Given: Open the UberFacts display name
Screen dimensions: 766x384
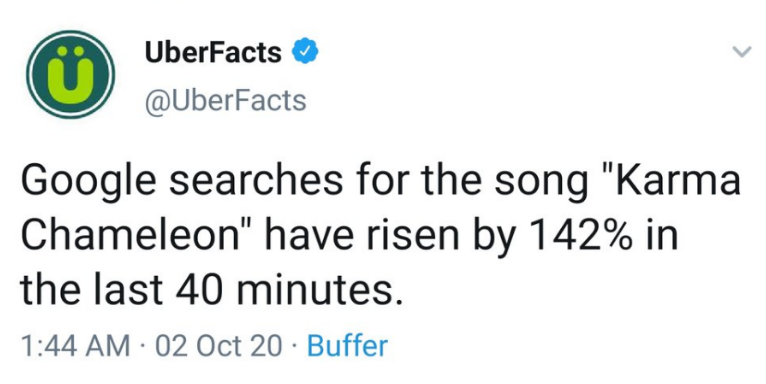Looking at the screenshot, I should pos(213,52).
